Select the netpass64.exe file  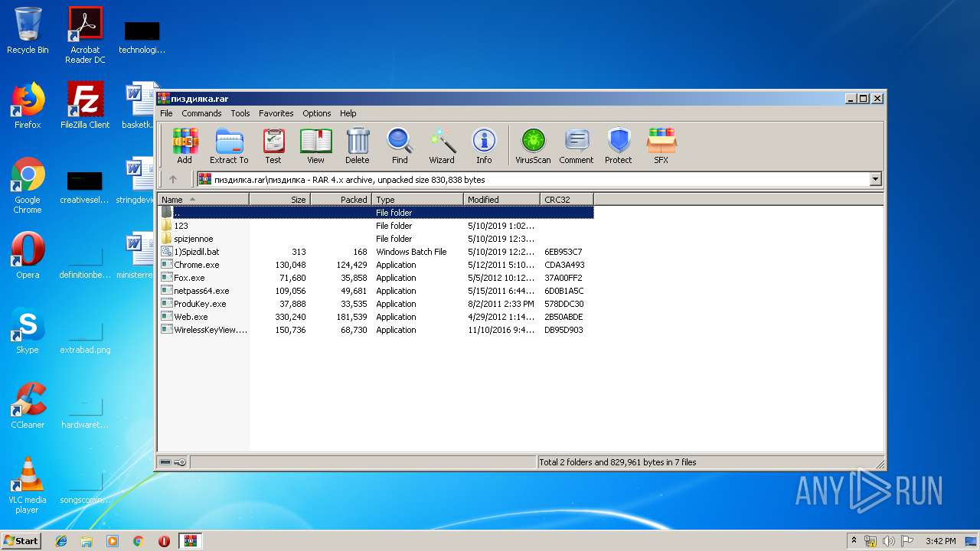point(376,291)
